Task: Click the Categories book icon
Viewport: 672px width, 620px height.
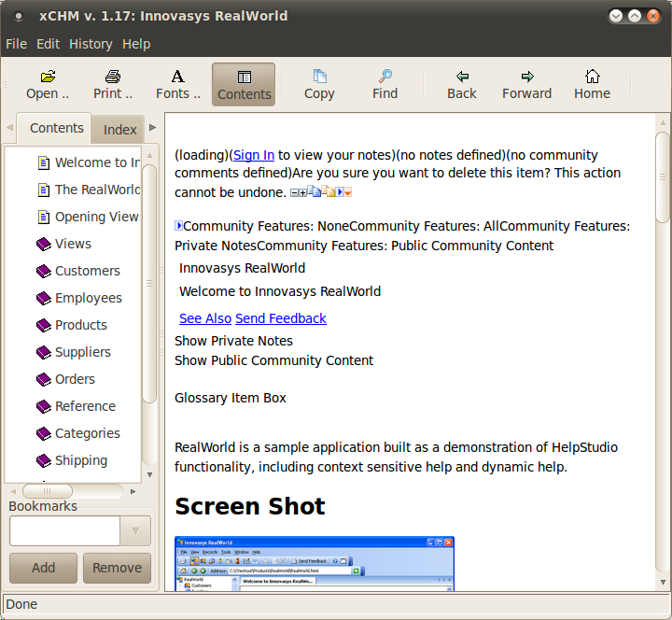Action: click(44, 433)
